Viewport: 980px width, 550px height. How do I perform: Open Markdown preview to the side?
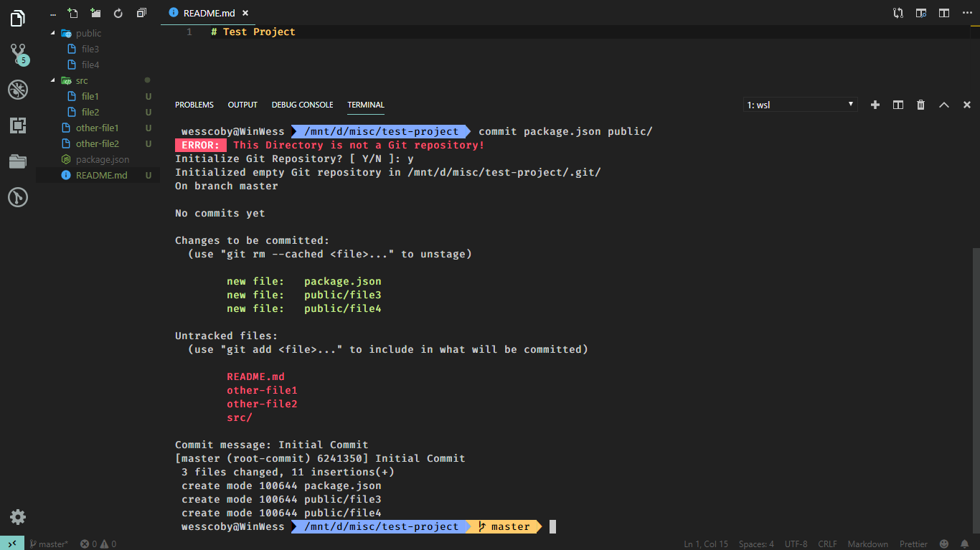click(921, 13)
